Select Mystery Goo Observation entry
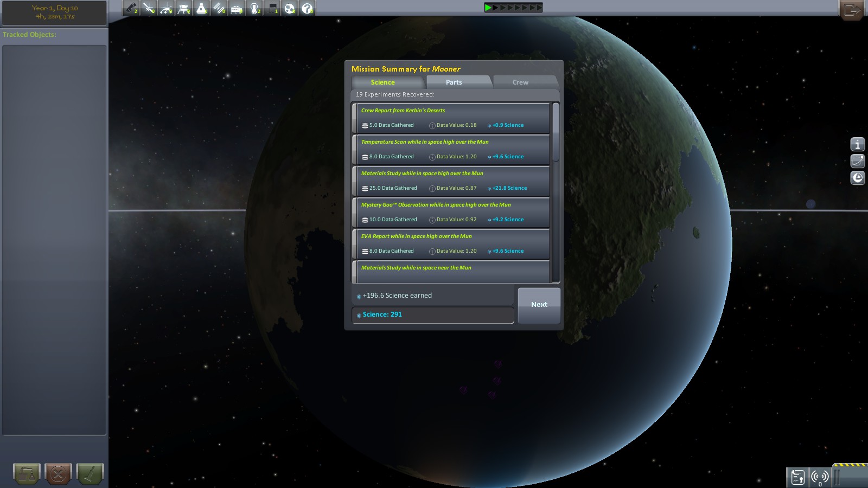Viewport: 868px width, 488px height. click(x=451, y=212)
